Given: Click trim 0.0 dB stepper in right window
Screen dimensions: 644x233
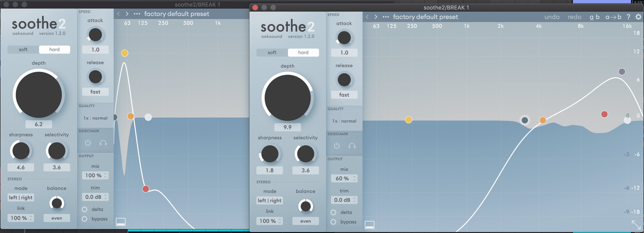Looking at the screenshot, I should [354, 200].
